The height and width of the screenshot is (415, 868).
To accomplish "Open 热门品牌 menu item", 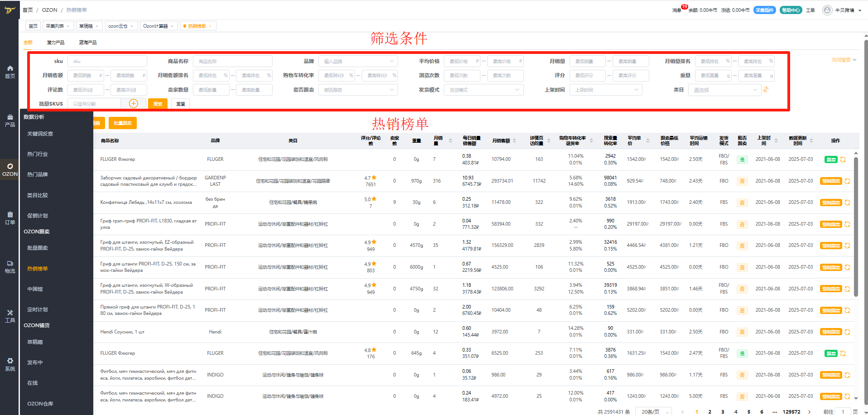I will click(x=38, y=174).
